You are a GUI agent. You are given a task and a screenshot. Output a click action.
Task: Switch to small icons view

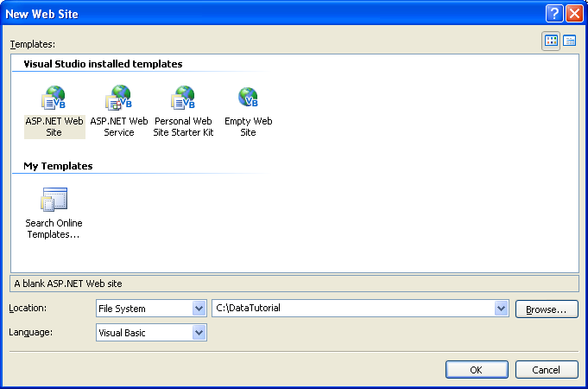(570, 41)
